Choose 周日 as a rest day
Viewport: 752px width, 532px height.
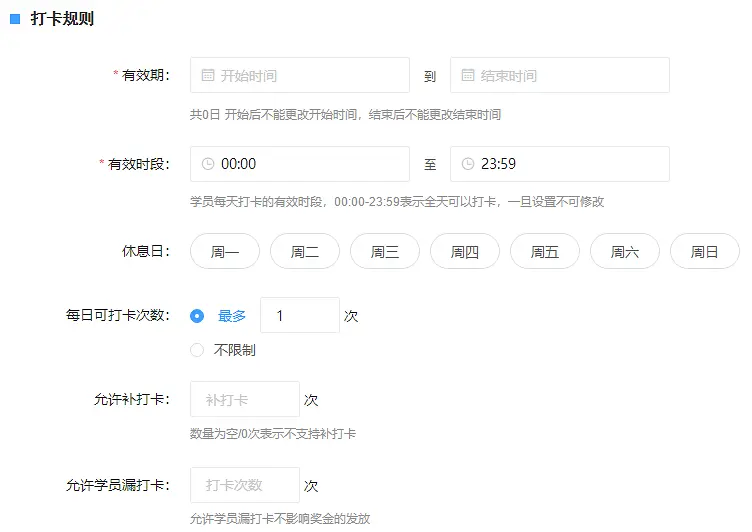705,252
